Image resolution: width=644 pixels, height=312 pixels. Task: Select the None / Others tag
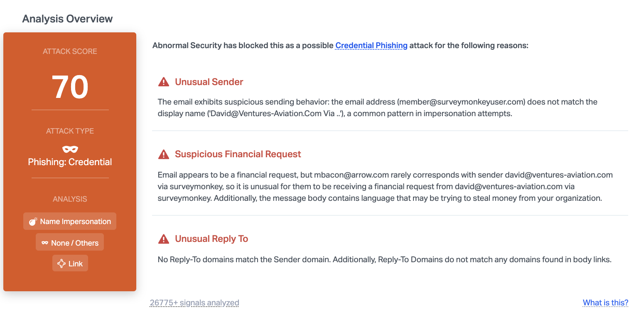70,243
